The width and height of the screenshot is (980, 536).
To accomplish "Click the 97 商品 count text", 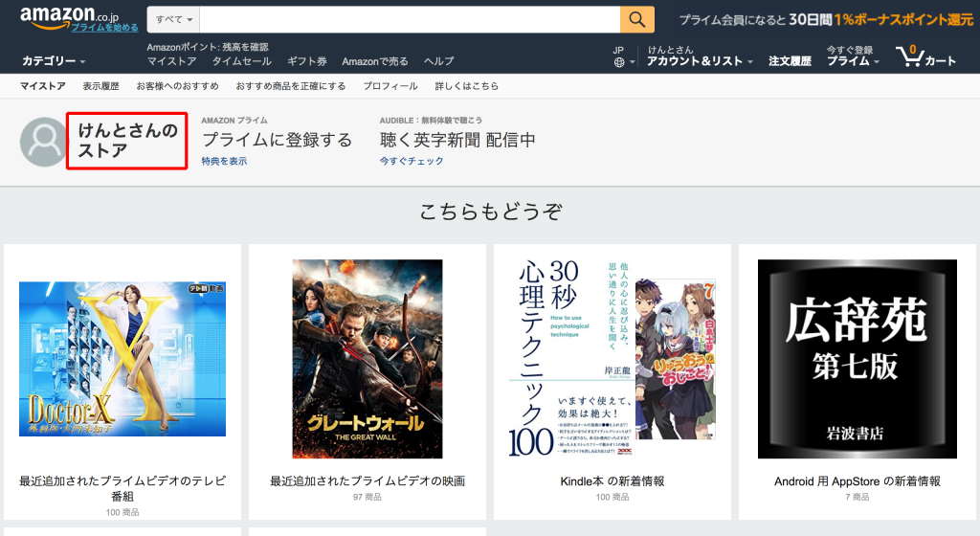I will (367, 498).
